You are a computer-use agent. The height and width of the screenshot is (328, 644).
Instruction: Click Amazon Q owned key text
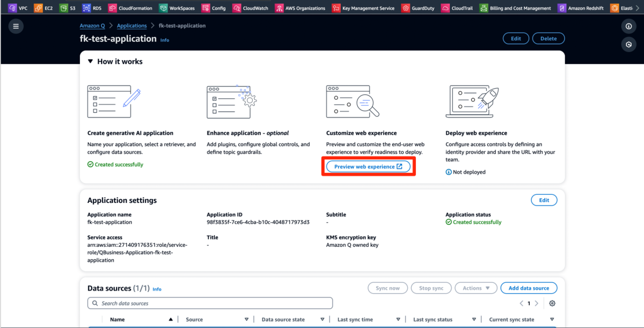353,245
